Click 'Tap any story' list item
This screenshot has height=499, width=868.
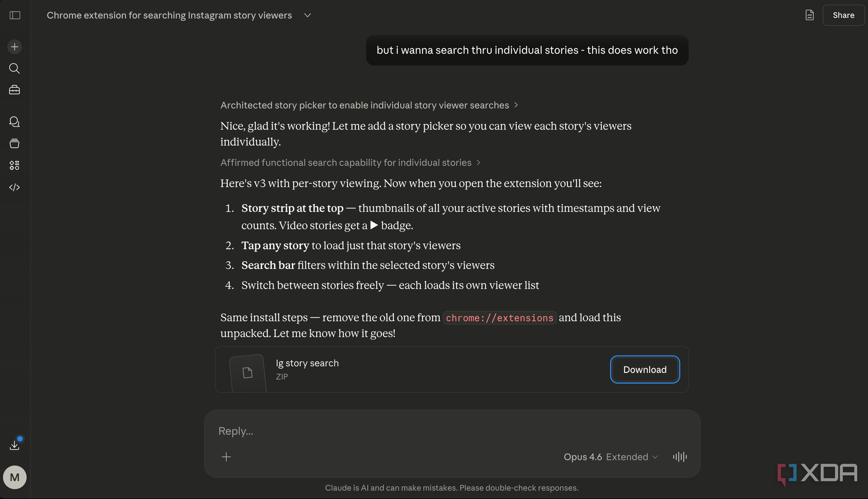[351, 245]
